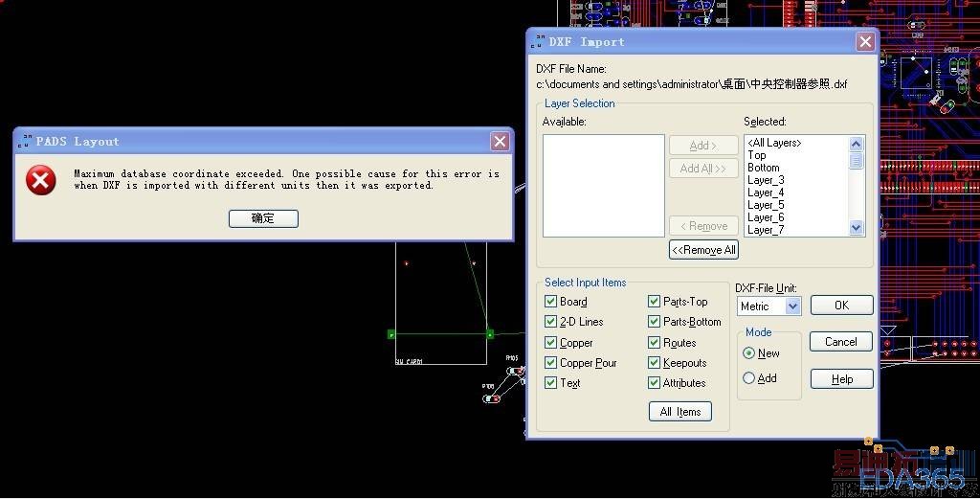The height and width of the screenshot is (499, 980).
Task: Click the Add All >> button
Action: [x=703, y=169]
